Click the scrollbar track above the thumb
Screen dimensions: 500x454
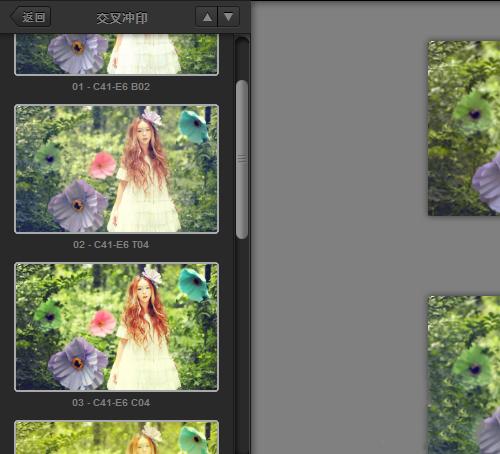[x=242, y=58]
